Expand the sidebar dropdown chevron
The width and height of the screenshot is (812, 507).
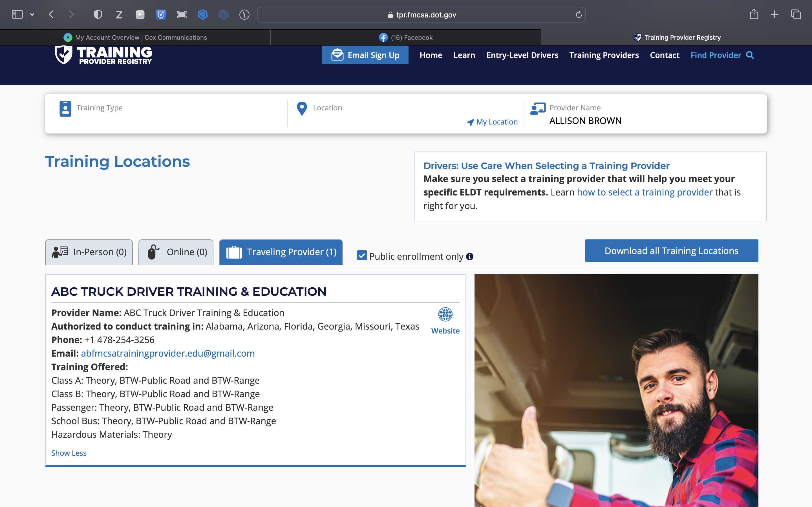[32, 15]
